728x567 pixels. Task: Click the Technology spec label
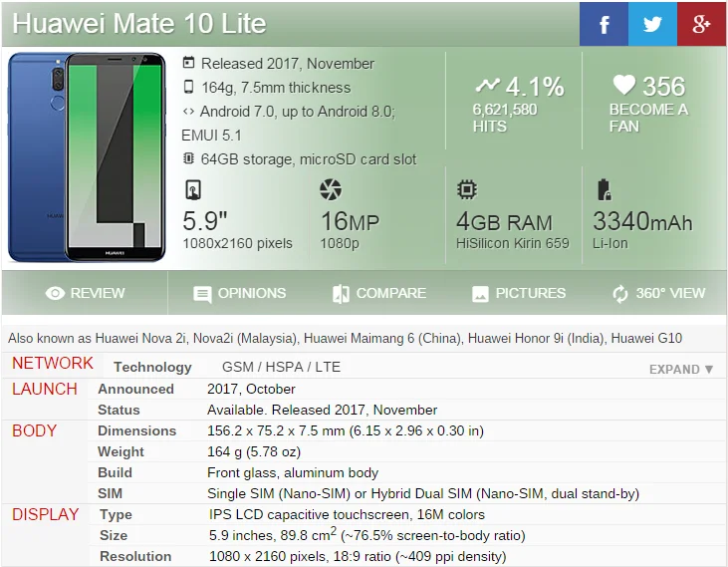tap(152, 368)
